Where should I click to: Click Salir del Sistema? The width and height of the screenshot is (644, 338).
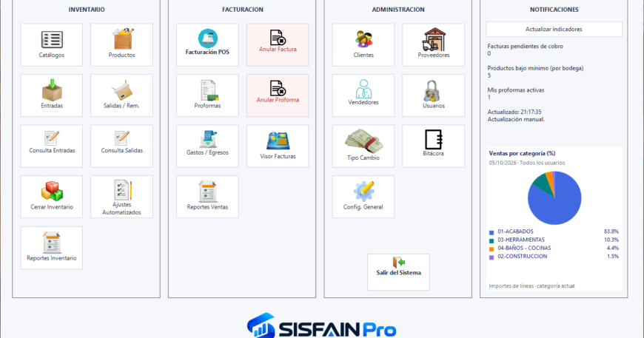pyautogui.click(x=398, y=272)
